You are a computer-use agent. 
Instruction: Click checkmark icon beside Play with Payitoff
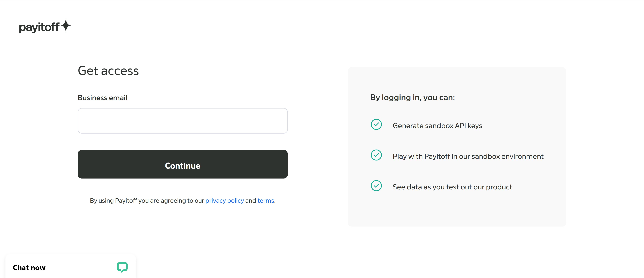(376, 155)
